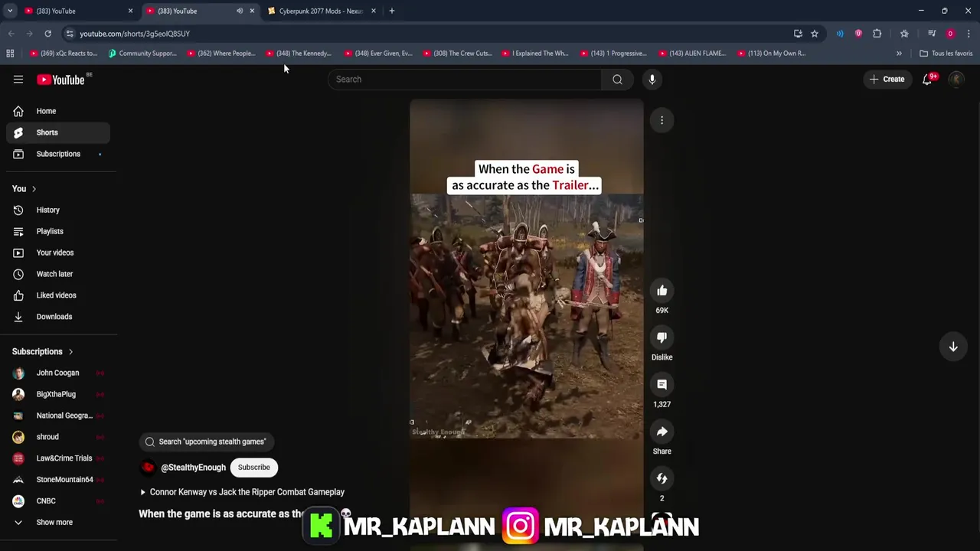Screen dimensions: 980x551
Task: Open John Coogan subscription channel
Action: click(x=58, y=373)
